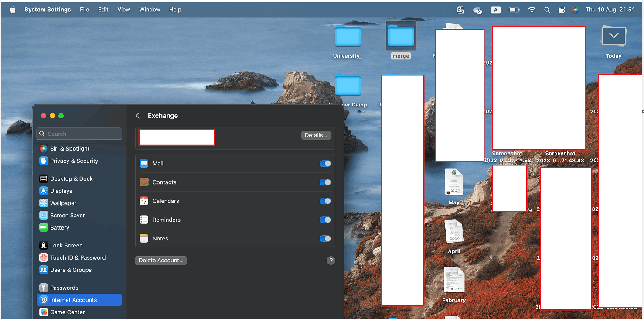Open Desktop & Dock settings
Viewport: 644px width, 319px height.
66,179
